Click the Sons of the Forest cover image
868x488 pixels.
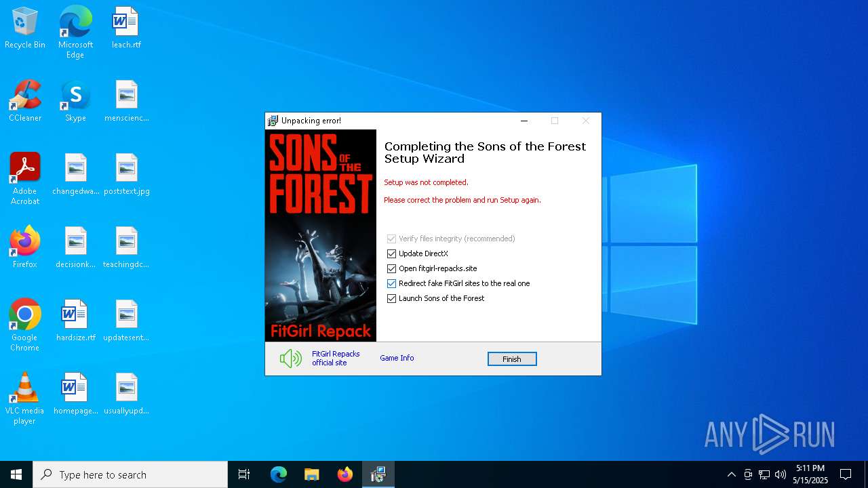click(321, 235)
